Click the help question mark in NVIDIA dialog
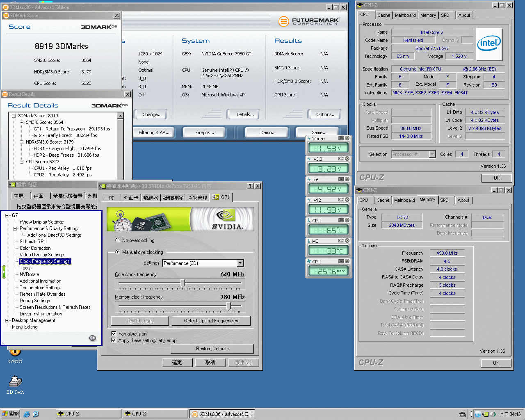Screen dimensions: 525x420 tap(251, 186)
